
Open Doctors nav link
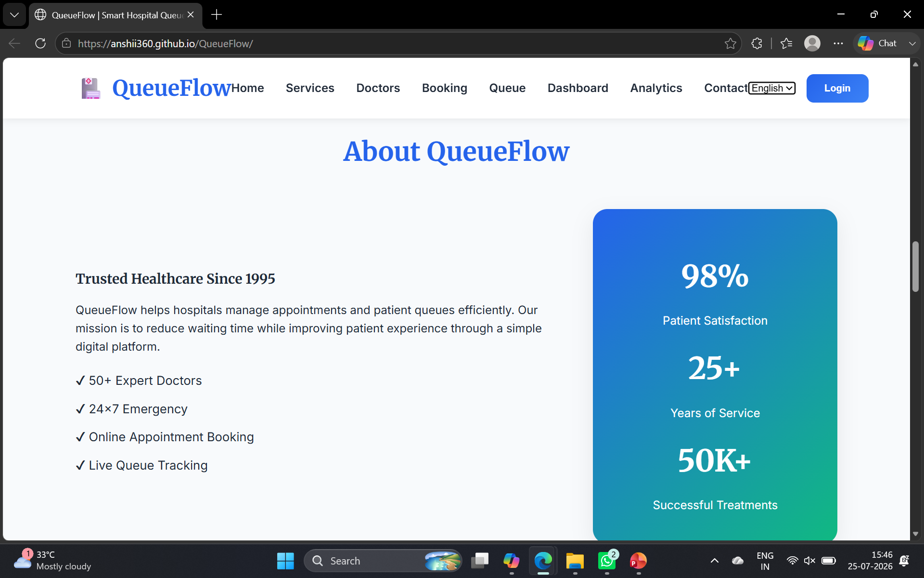(x=378, y=88)
